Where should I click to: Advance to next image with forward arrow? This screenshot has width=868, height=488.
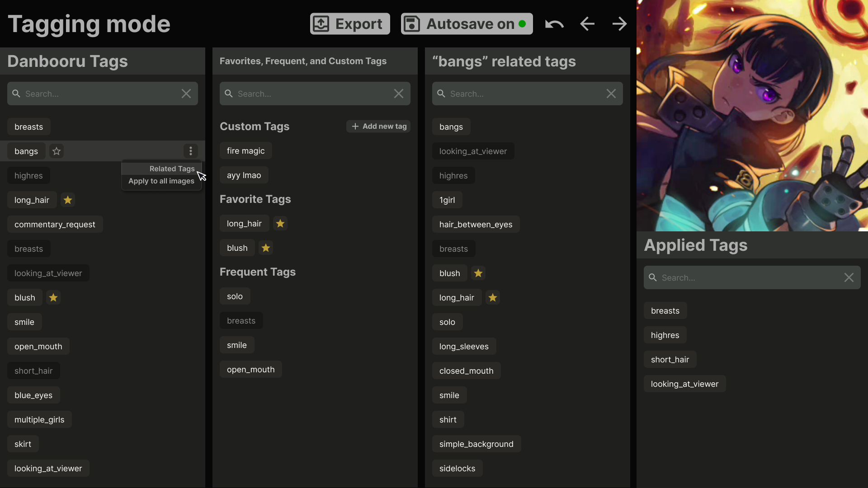[619, 23]
